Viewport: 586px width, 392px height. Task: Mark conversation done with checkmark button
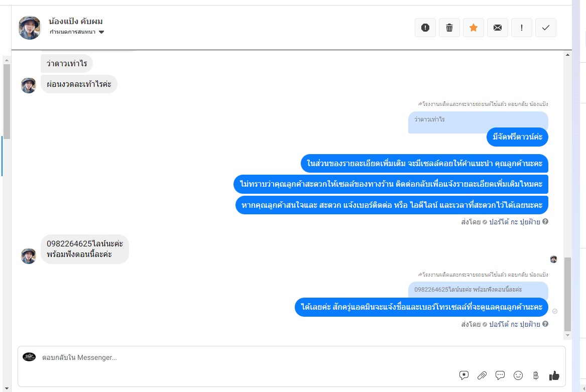(546, 28)
